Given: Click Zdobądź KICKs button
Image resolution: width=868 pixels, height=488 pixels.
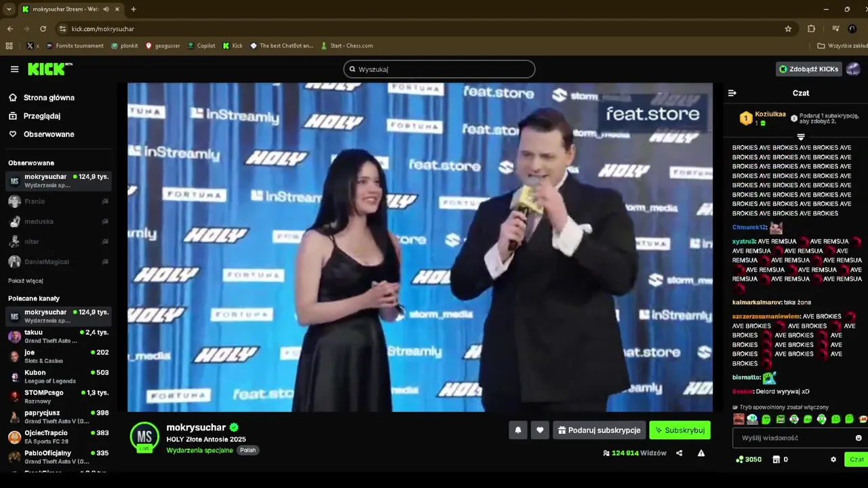Looking at the screenshot, I should (809, 69).
